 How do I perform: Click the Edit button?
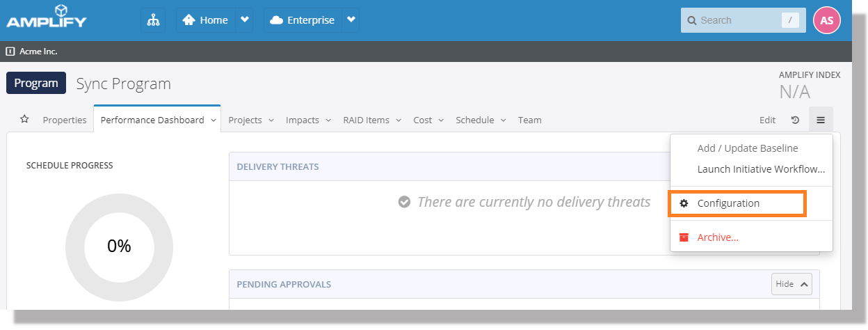tap(767, 120)
